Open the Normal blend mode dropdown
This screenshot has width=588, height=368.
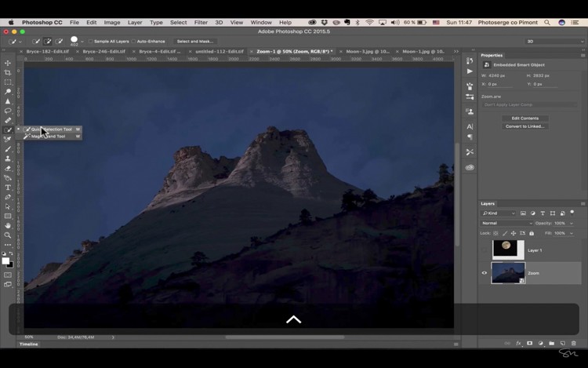point(506,223)
